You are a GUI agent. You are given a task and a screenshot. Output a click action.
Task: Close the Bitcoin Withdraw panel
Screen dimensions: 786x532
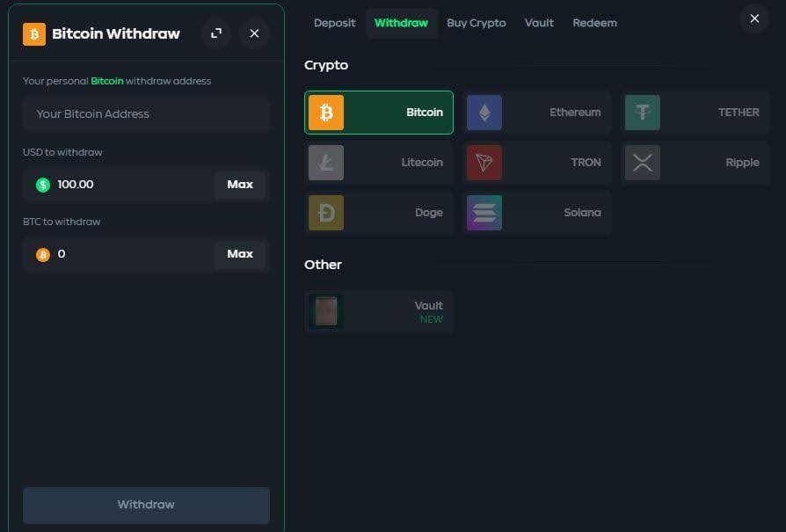tap(254, 33)
